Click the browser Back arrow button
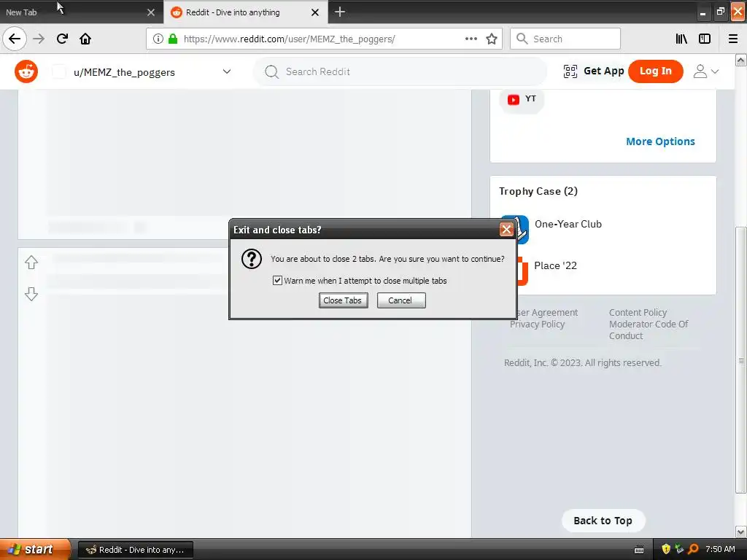 tap(15, 39)
